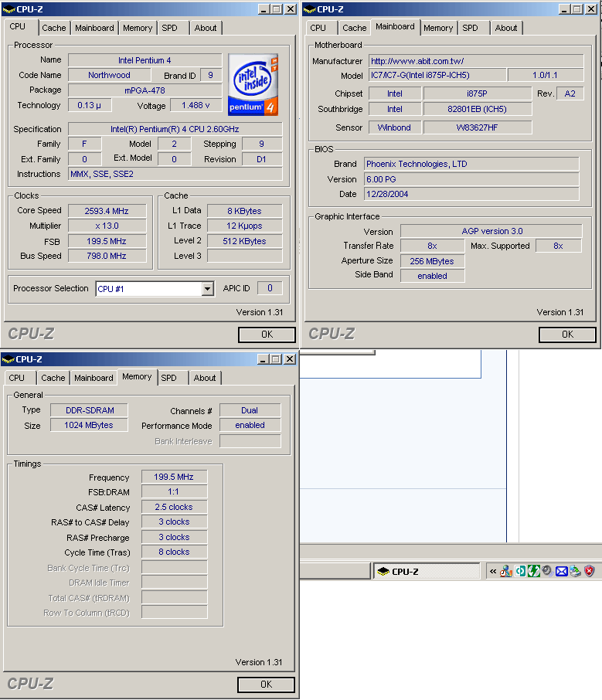Viewport: 602px width, 700px height.
Task: Click the 1024 MBytes memory size value
Action: click(90, 425)
